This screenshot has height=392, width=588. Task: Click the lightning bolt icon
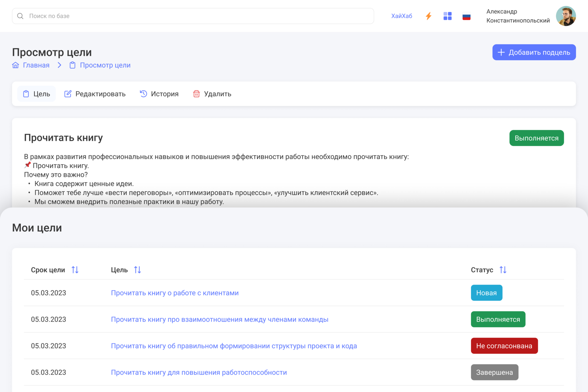point(428,16)
